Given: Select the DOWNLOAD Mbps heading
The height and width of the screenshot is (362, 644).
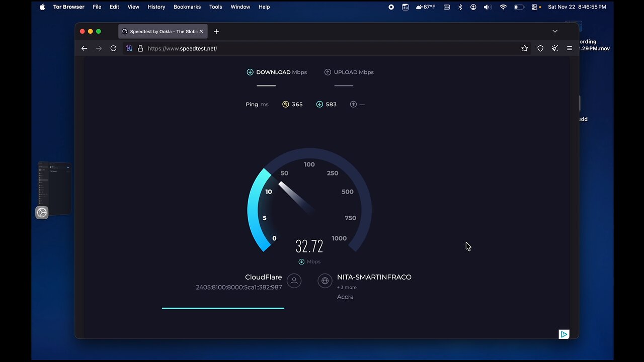Looking at the screenshot, I should (x=281, y=72).
